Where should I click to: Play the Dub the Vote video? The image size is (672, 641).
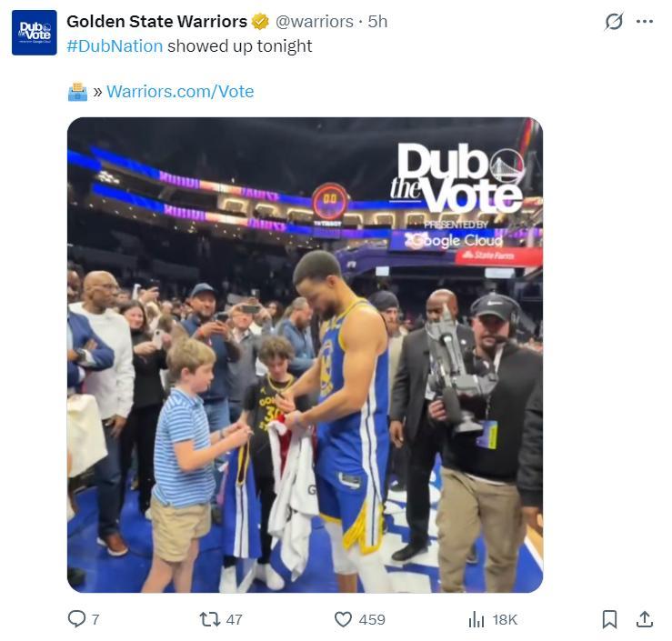pos(305,355)
